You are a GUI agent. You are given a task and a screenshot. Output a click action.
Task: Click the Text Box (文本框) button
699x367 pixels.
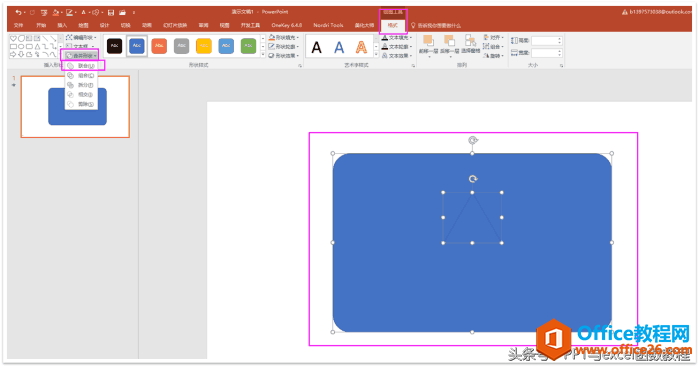tap(80, 46)
